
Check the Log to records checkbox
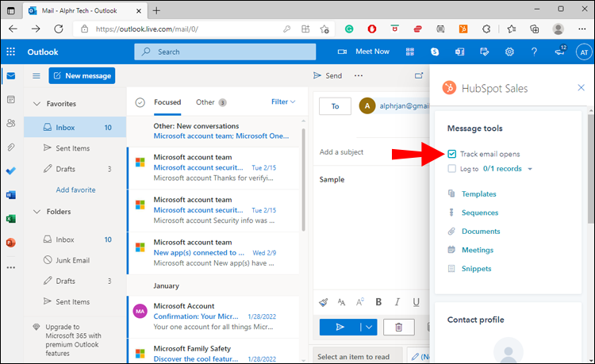tap(451, 168)
